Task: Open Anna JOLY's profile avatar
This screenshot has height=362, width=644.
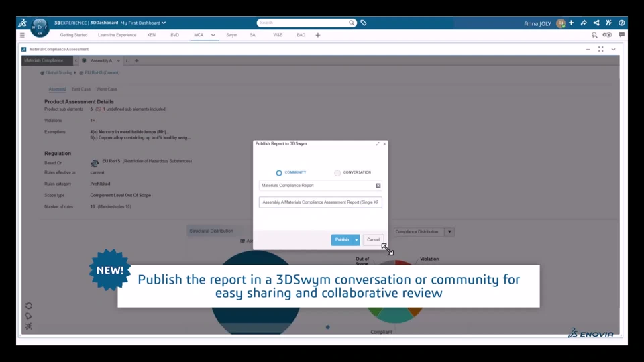Action: (x=561, y=23)
